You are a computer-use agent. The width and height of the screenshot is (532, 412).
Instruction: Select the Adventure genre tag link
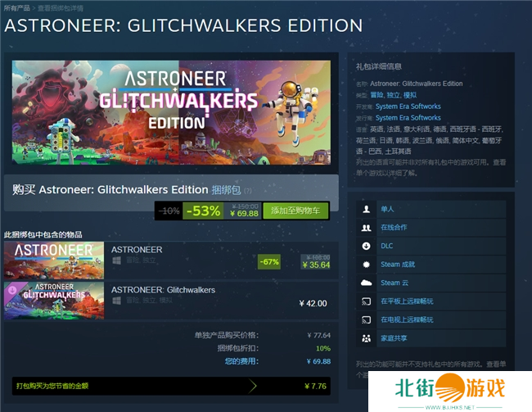376,95
